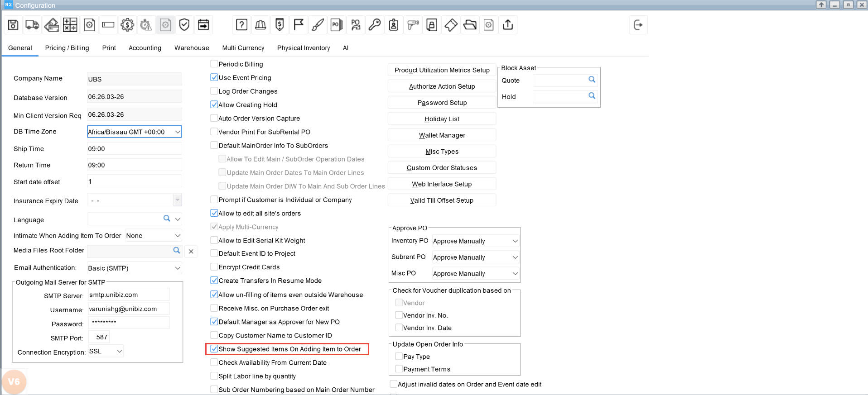Open Custom Order Statuses setup

(x=442, y=168)
